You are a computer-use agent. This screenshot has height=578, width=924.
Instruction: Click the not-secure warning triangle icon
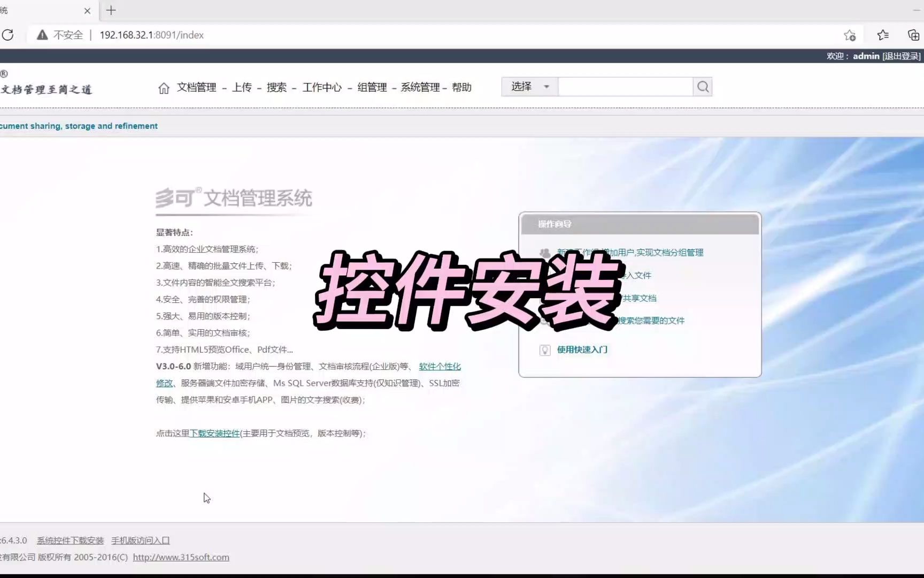(x=42, y=35)
